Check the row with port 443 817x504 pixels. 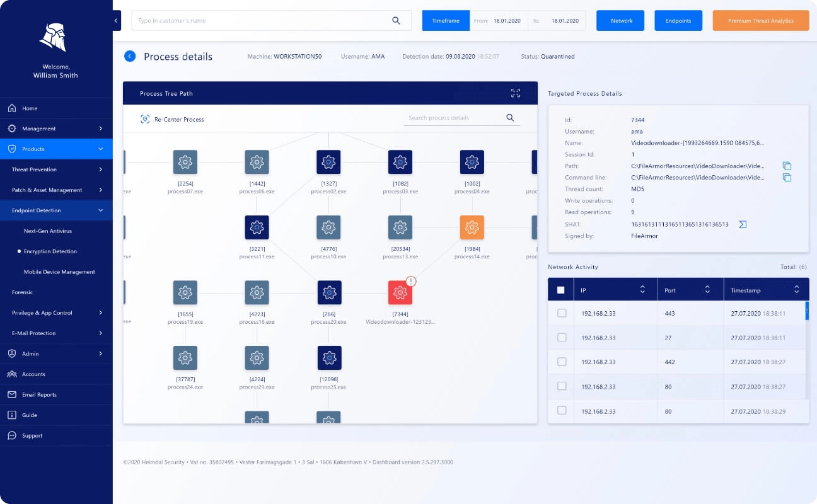point(560,313)
